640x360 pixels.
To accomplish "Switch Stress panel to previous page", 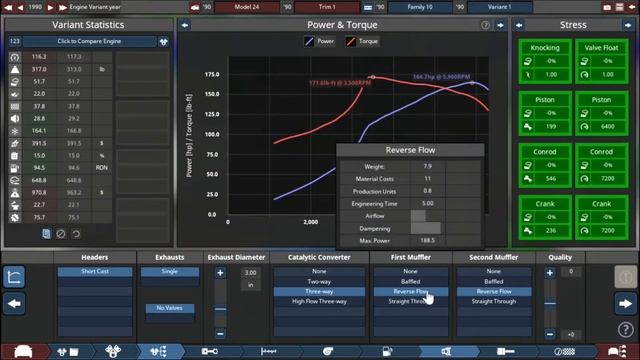I will (519, 25).
